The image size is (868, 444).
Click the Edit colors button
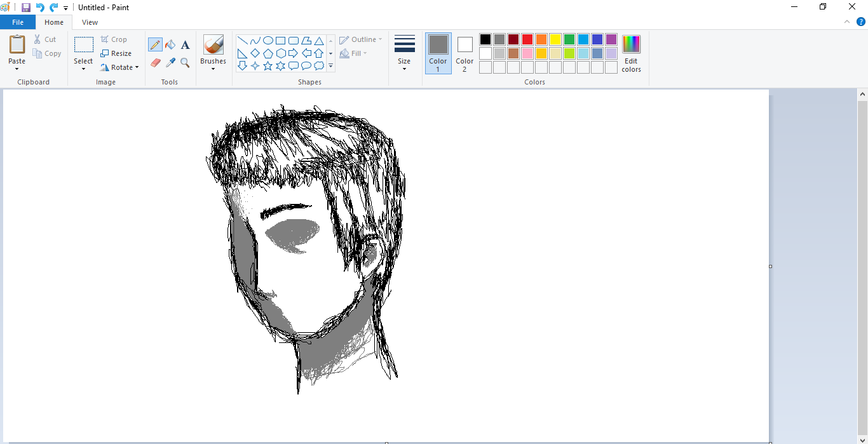pyautogui.click(x=631, y=53)
